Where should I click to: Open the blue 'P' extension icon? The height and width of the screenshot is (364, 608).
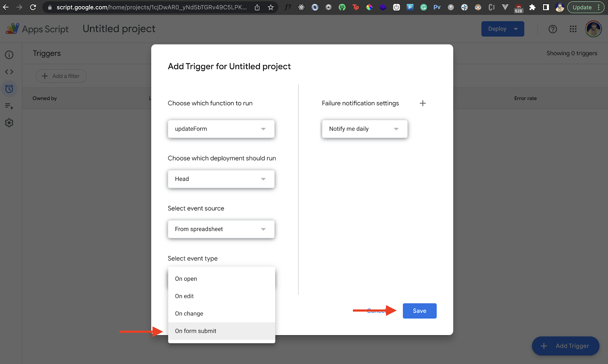(x=410, y=7)
